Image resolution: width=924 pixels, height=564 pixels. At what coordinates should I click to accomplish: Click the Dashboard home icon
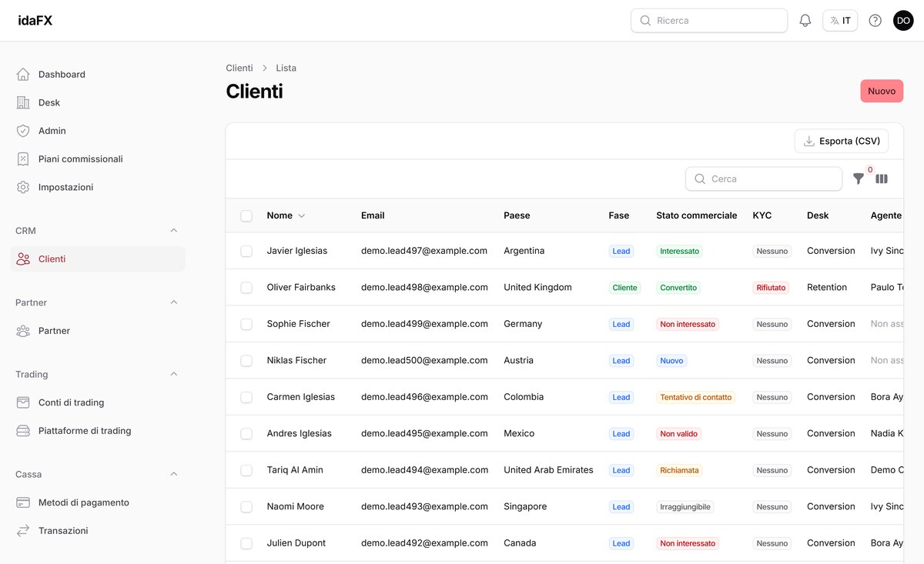(23, 75)
